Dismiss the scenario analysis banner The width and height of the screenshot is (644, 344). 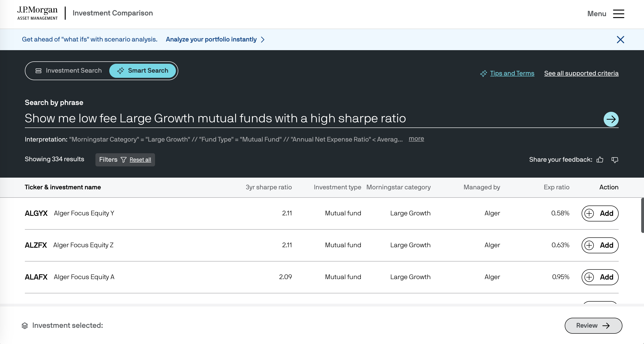tap(620, 39)
